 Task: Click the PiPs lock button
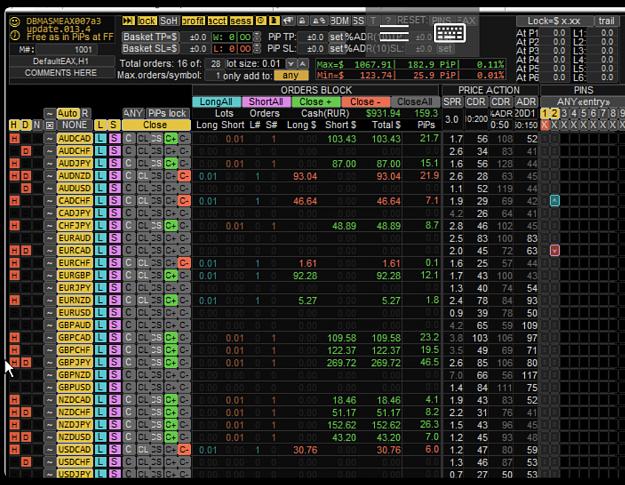[167, 113]
